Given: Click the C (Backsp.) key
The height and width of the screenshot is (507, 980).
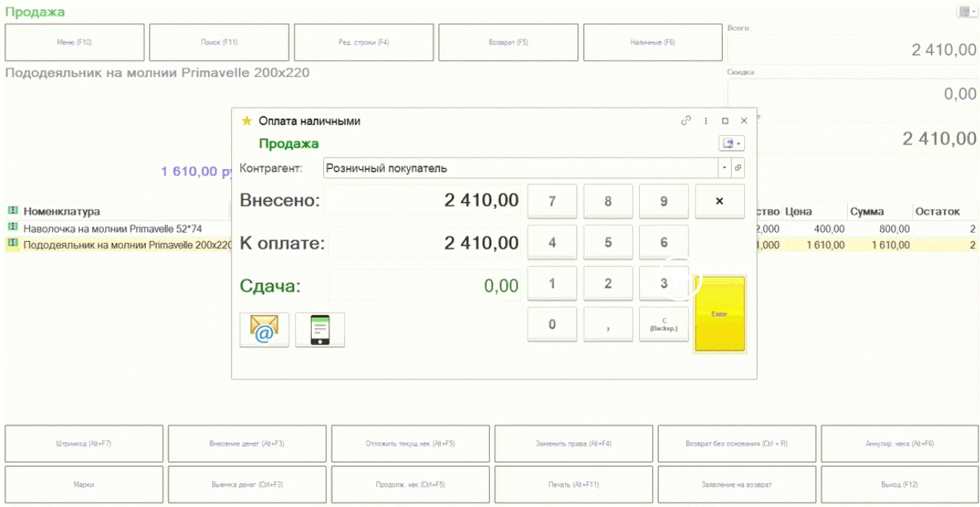Looking at the screenshot, I should [664, 324].
